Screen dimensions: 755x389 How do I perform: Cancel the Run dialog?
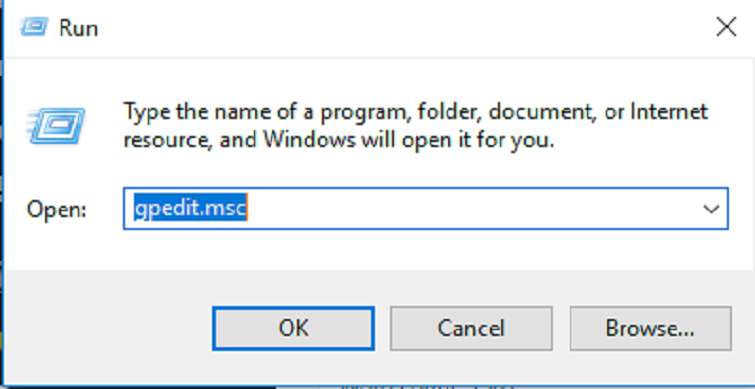(x=471, y=328)
